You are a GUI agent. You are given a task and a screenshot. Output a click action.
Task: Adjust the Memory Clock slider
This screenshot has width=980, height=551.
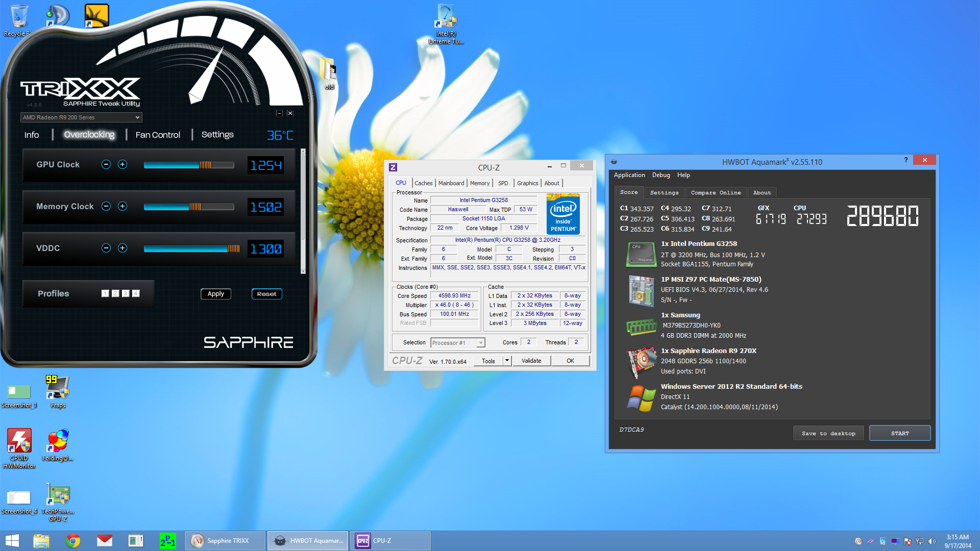click(x=189, y=207)
